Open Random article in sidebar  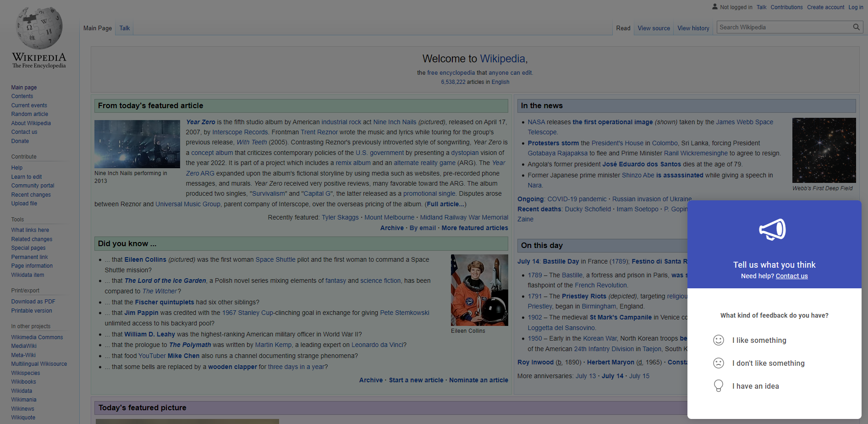coord(30,114)
